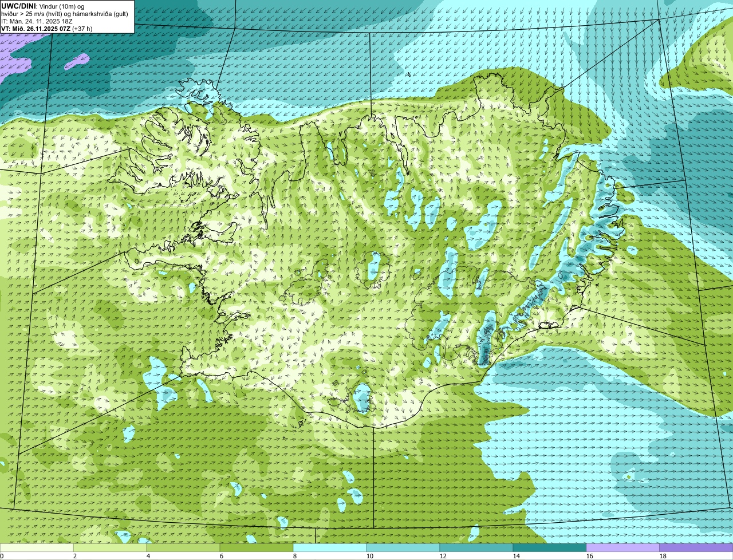This screenshot has width=733, height=560.
Task: Click the '16' label on the color scale
Action: coord(589,556)
